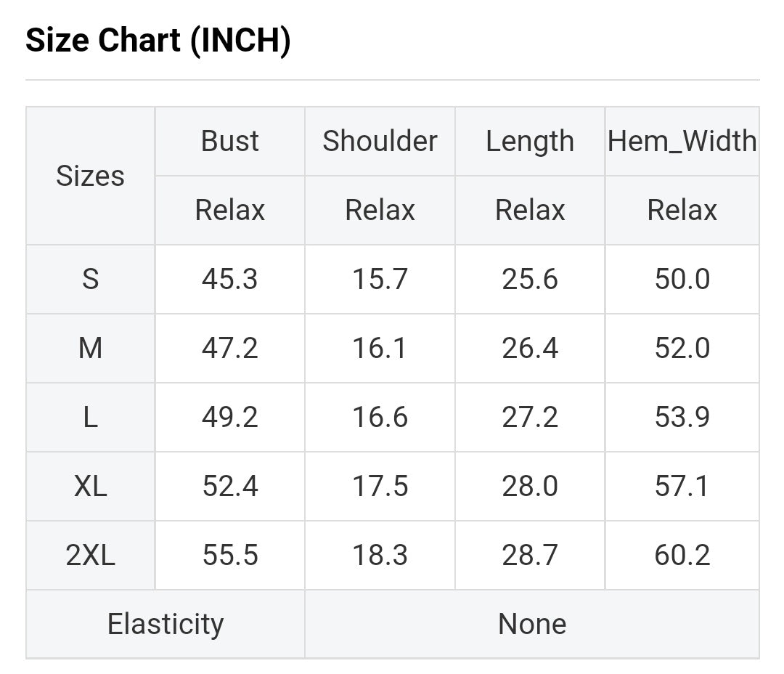Select the length value 27.2
The image size is (784, 674).
530,417
